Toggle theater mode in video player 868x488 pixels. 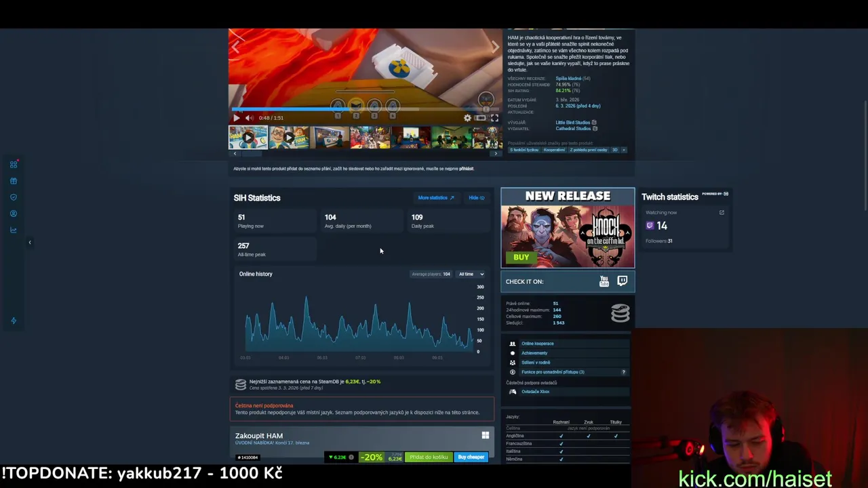point(480,118)
